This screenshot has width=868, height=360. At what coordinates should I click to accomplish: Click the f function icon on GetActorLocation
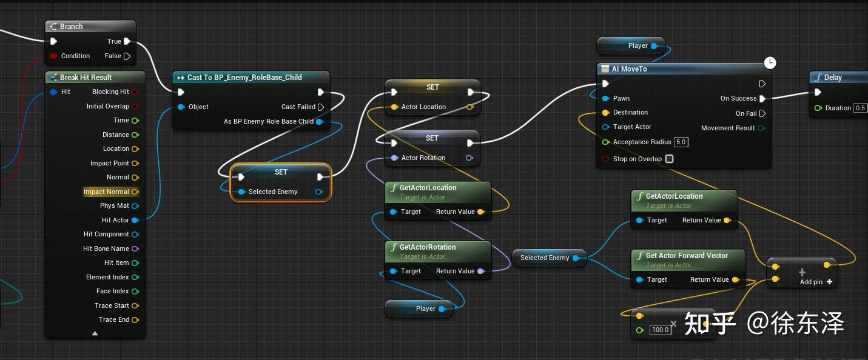point(394,188)
